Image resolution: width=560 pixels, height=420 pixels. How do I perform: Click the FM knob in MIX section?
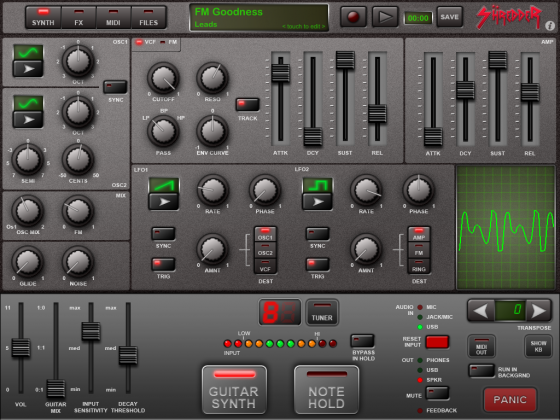78,211
